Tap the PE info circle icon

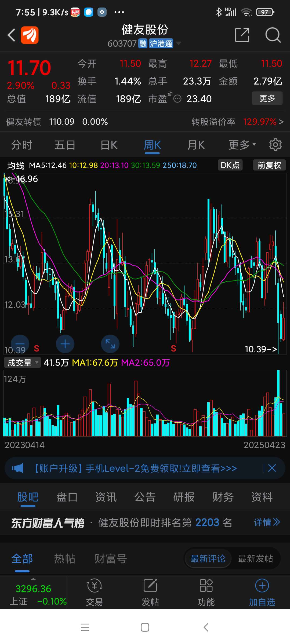(177, 99)
